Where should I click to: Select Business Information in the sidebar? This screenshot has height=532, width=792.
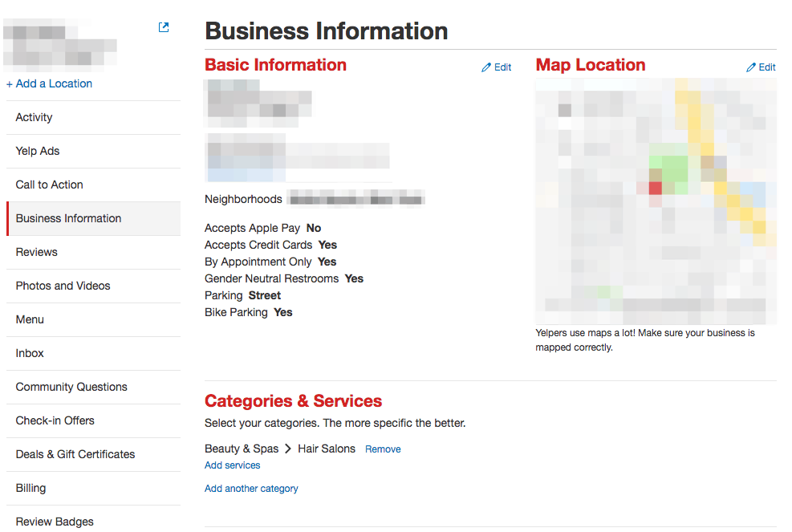click(x=68, y=218)
